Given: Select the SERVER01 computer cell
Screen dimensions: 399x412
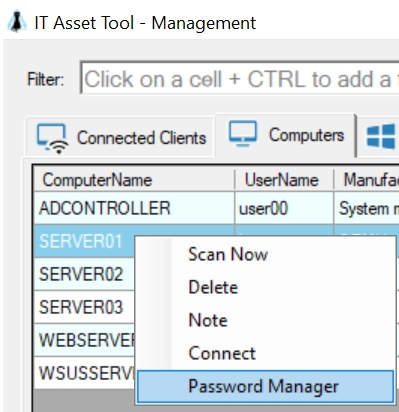Looking at the screenshot, I should (84, 241).
